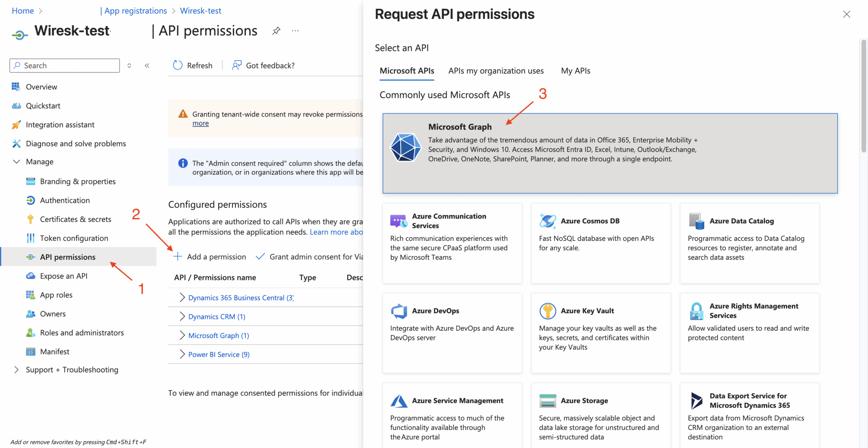
Task: Click the up/down sort arrows beside Search
Action: coord(129,66)
